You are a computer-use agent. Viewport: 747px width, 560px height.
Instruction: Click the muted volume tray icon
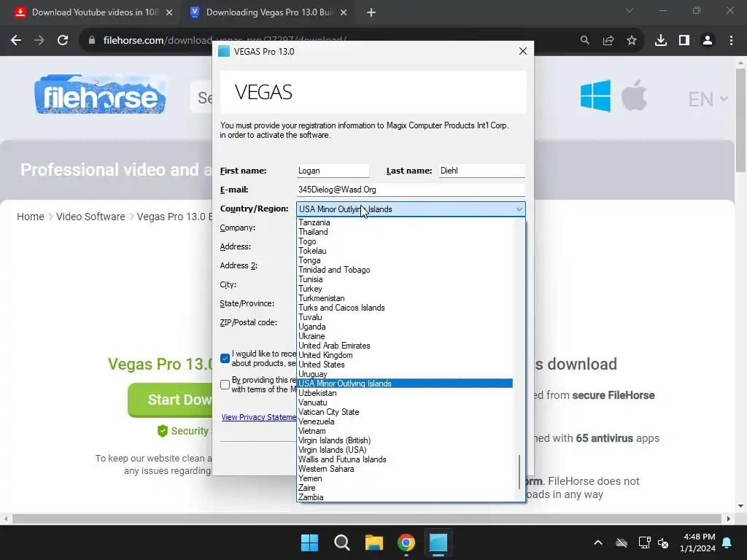pos(663,542)
